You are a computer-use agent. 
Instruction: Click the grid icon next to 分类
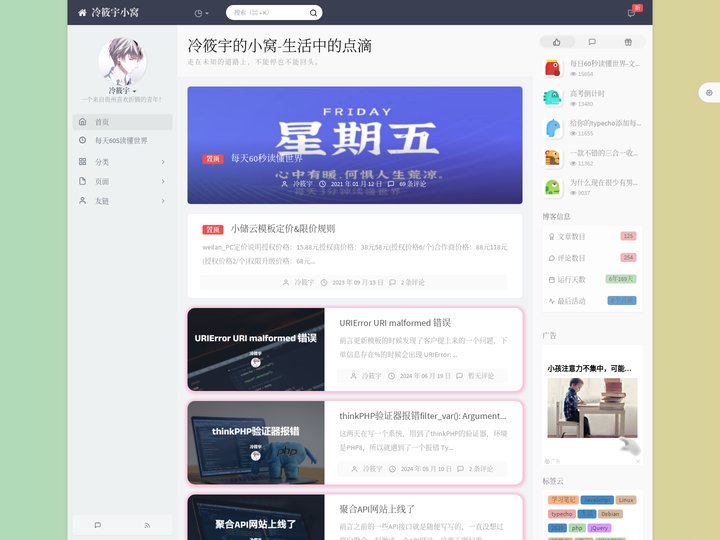[x=83, y=162]
